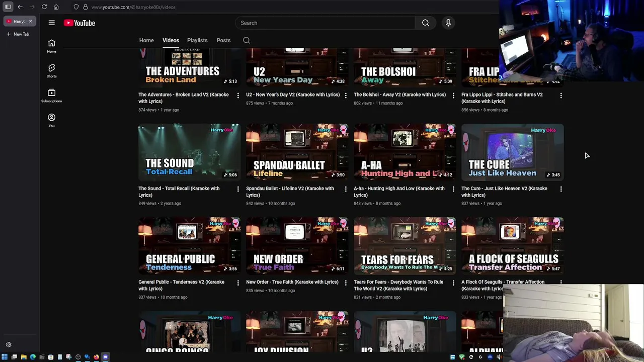This screenshot has height=362, width=644.
Task: Open browser settings gear in sidebar
Action: coord(9,345)
